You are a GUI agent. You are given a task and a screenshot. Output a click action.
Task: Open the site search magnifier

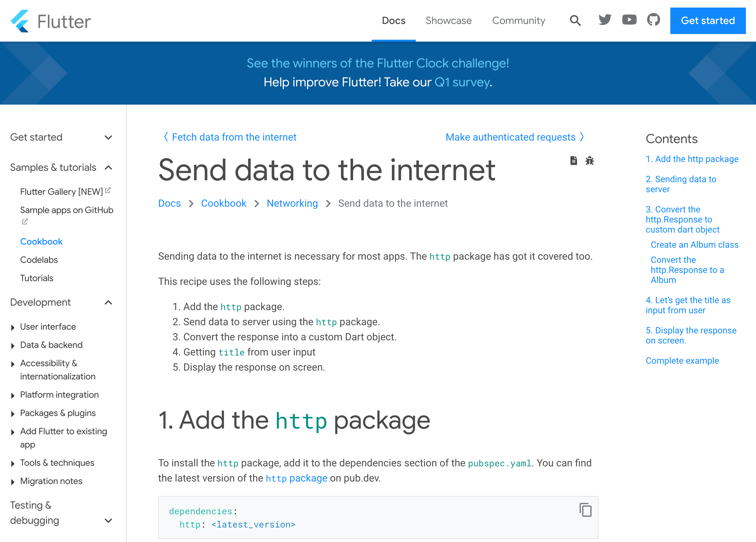pos(575,21)
